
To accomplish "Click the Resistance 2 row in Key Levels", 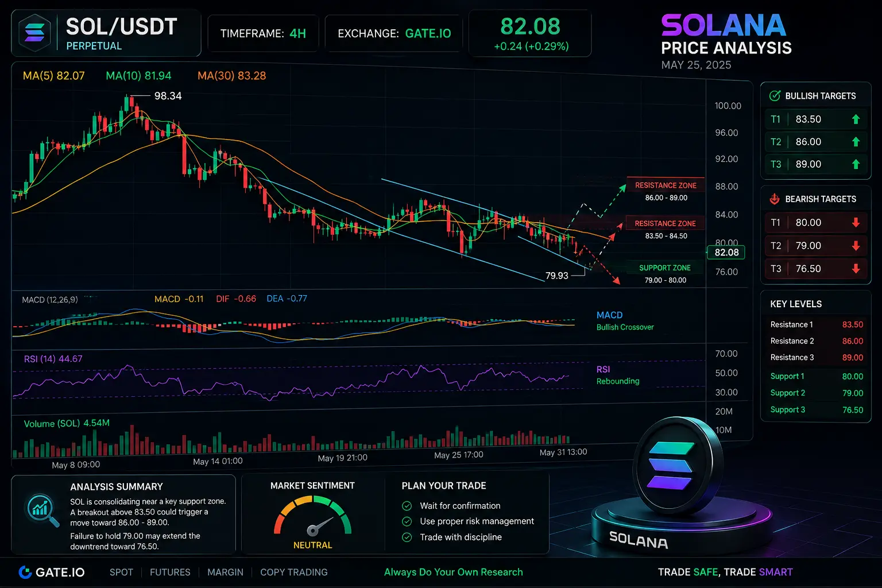I will [817, 341].
